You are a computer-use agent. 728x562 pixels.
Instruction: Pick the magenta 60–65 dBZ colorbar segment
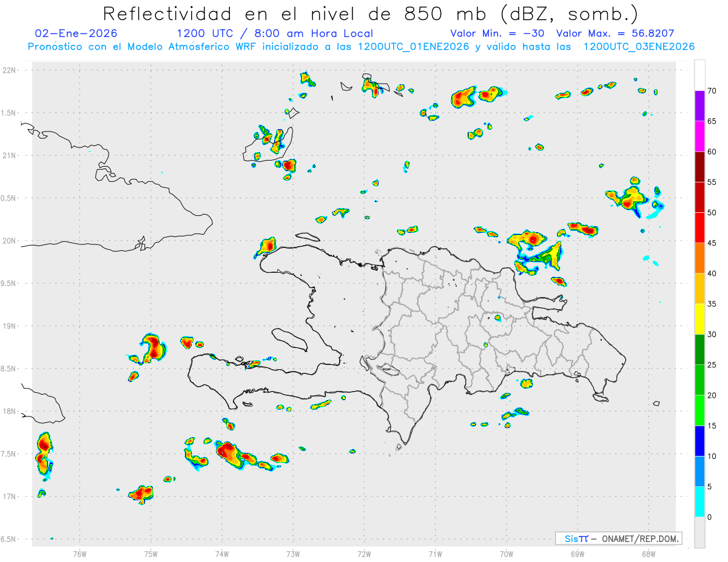click(699, 136)
